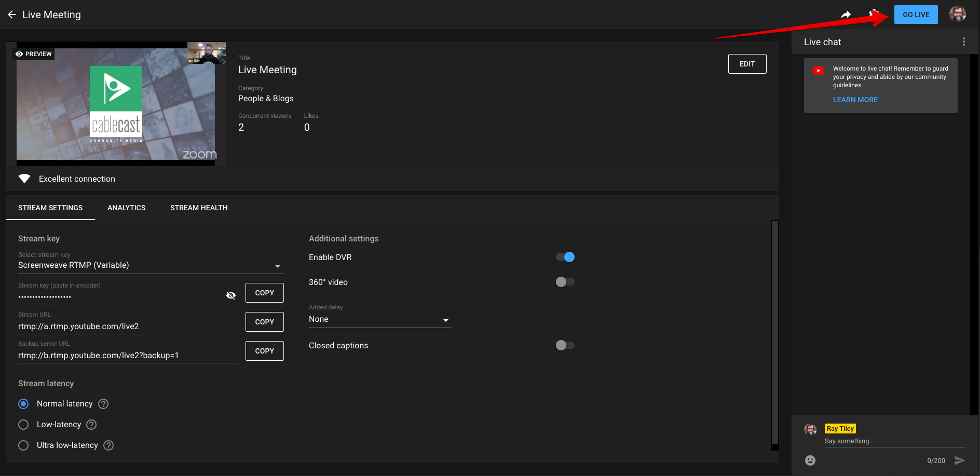Click the Concurrent viewers value "2"
This screenshot has width=980, height=476.
point(241,127)
